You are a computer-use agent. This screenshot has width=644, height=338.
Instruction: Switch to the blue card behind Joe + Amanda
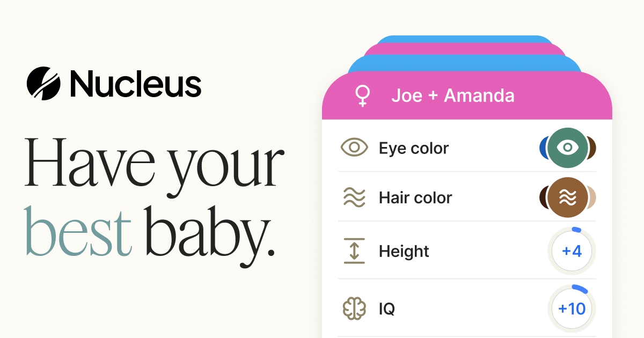pyautogui.click(x=465, y=63)
